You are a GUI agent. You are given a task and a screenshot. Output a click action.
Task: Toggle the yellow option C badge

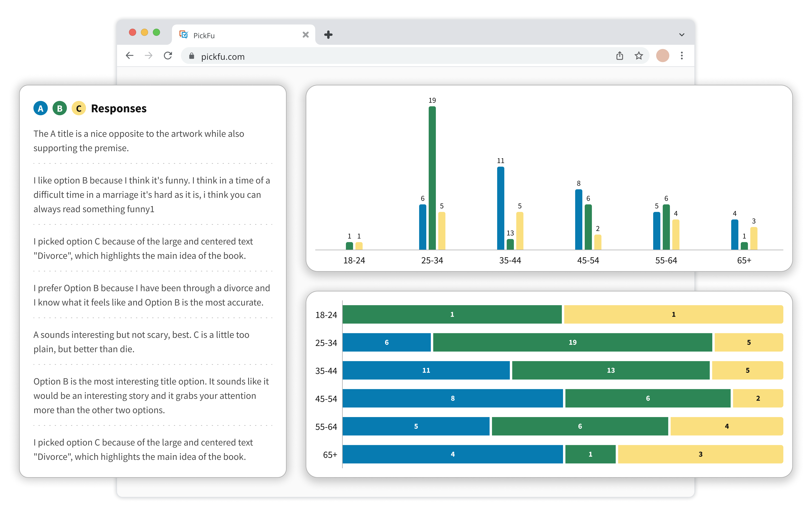[79, 108]
